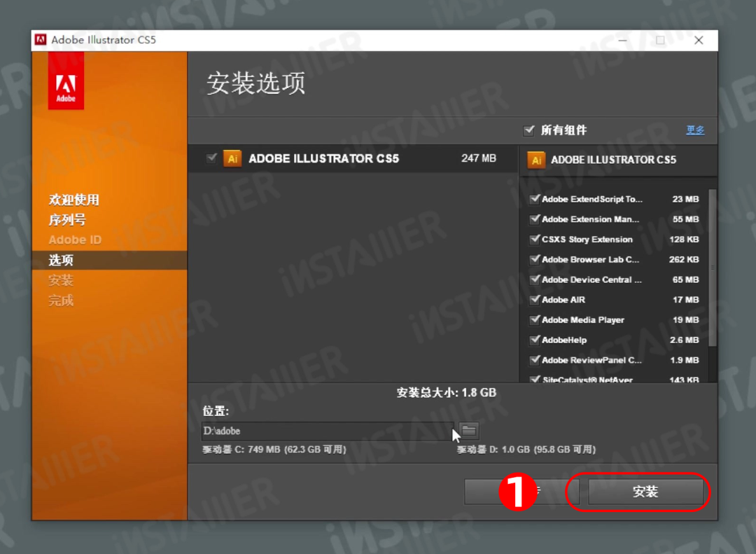The image size is (756, 554).
Task: Deselect the Adobe Device Central component
Action: pos(534,280)
